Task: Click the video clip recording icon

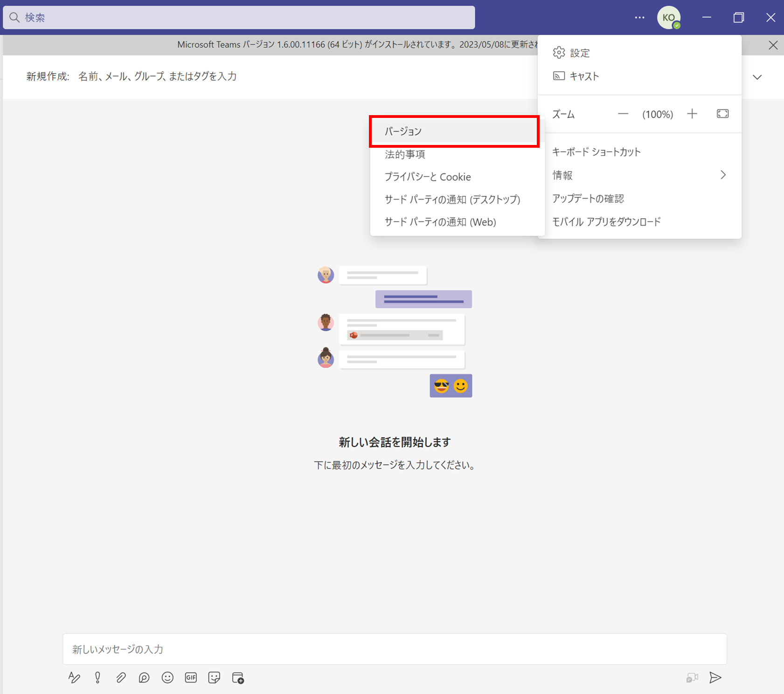Action: [x=692, y=678]
